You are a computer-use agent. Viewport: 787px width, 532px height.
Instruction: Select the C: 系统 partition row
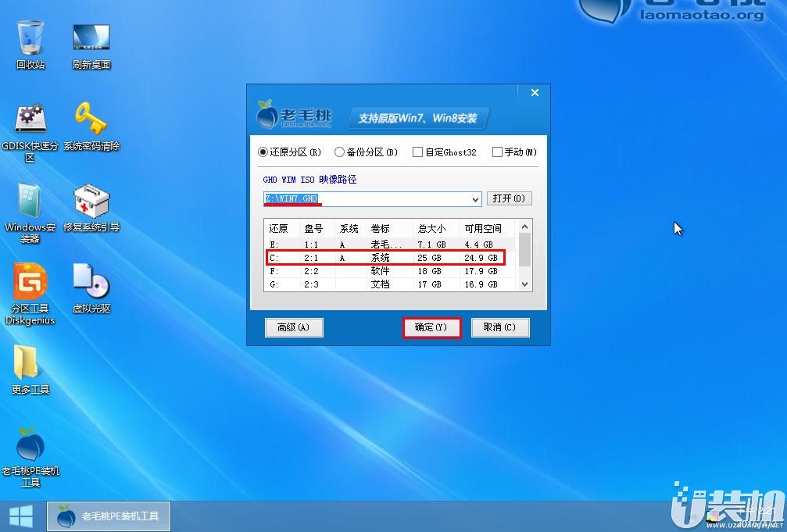383,258
